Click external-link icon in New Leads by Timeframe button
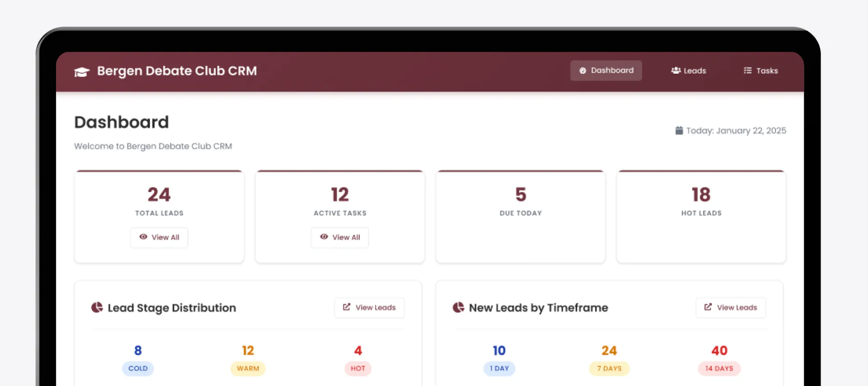Image resolution: width=868 pixels, height=386 pixels. point(708,307)
